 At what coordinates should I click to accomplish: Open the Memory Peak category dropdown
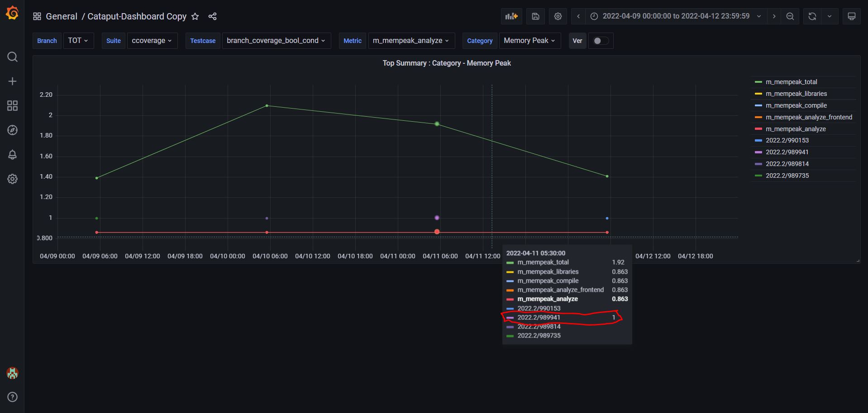tap(529, 40)
